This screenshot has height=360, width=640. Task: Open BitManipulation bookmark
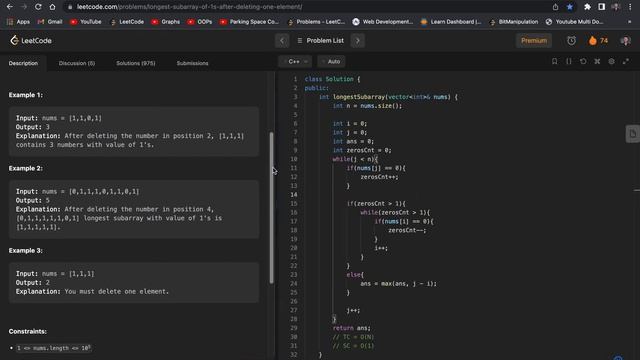(514, 22)
